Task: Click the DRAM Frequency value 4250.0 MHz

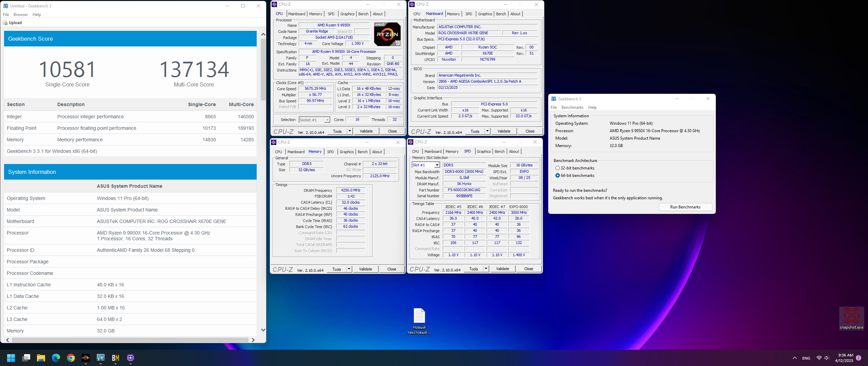Action: tap(351, 190)
